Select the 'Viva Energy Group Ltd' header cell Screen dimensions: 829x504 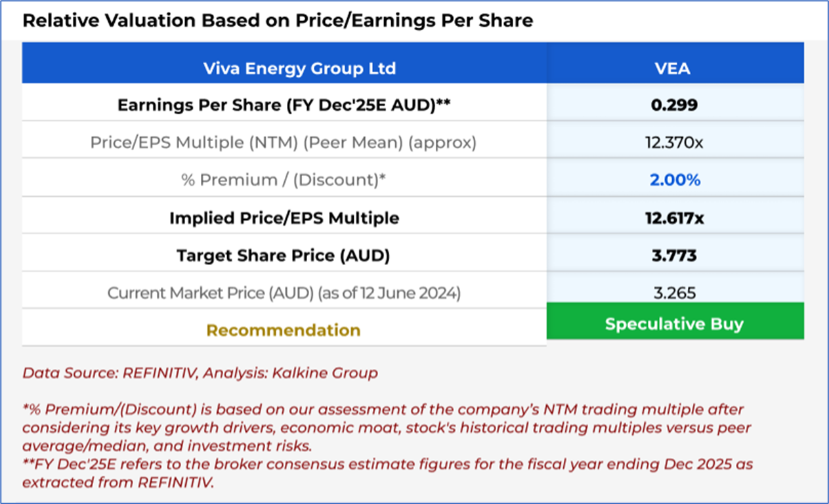[x=299, y=68]
